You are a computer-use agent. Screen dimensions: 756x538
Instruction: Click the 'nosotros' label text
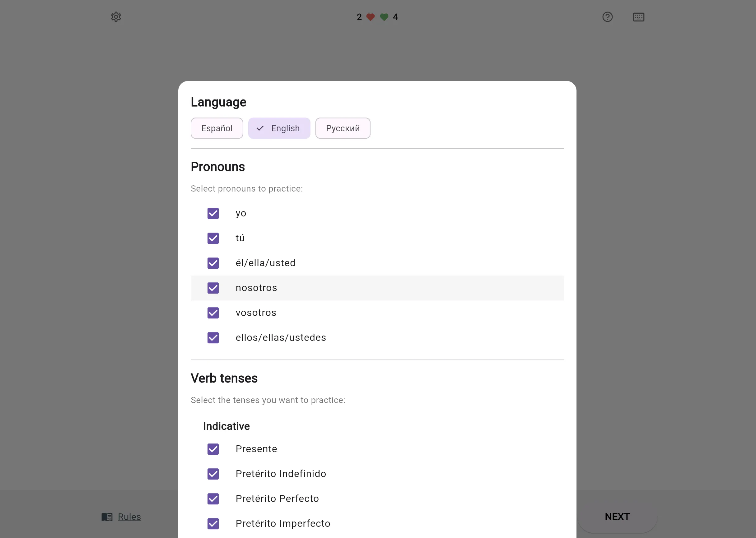coord(256,288)
